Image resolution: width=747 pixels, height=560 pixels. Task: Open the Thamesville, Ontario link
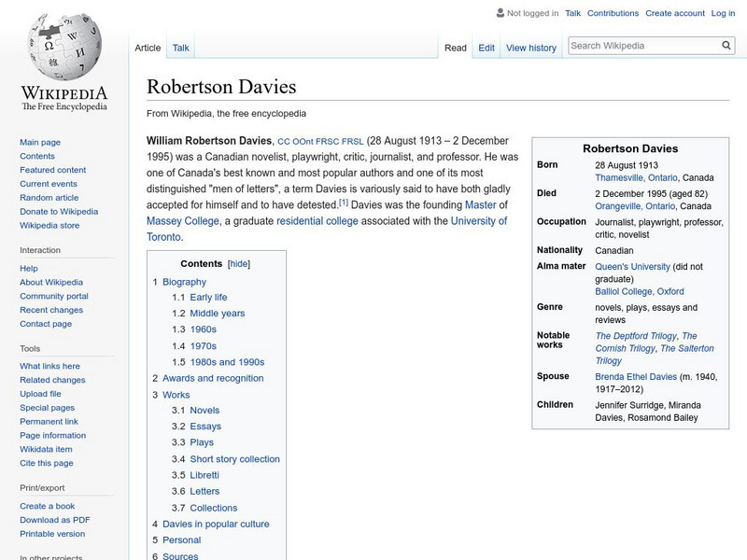point(636,177)
